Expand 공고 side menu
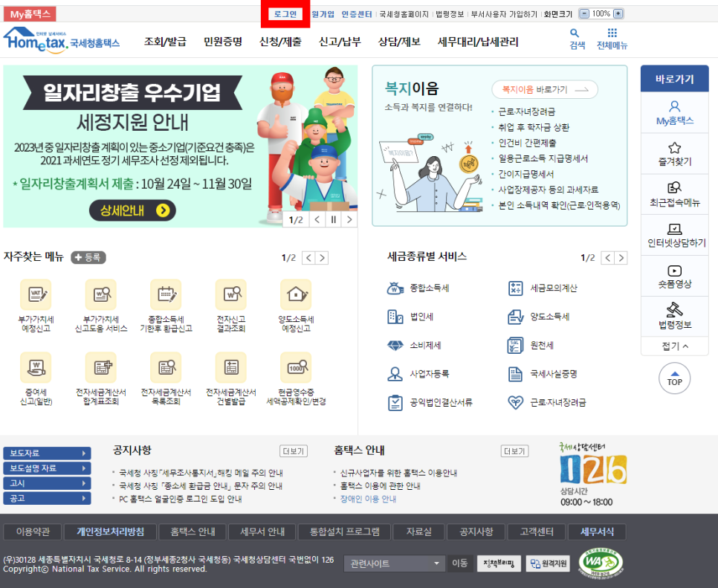718x588 pixels. (47, 498)
